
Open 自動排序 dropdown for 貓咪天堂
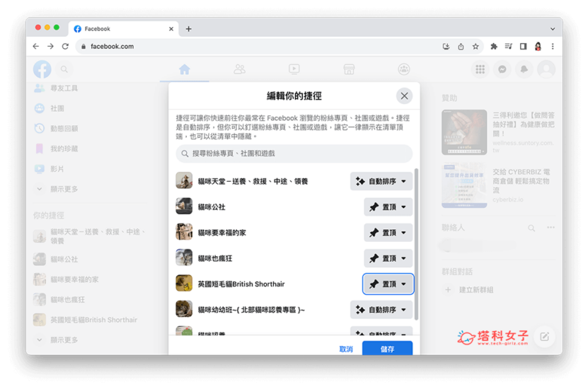click(381, 182)
